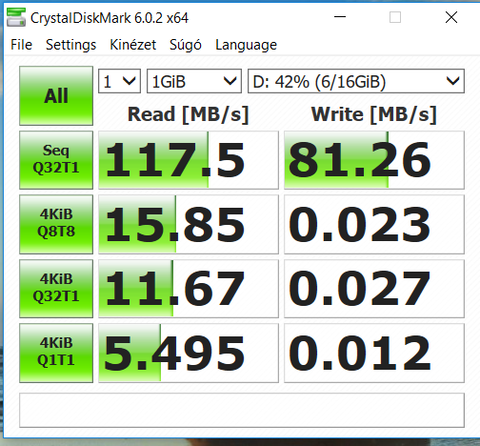Click the Read [MB/s] column header
Viewport: 480px width, 446px height.
[188, 115]
